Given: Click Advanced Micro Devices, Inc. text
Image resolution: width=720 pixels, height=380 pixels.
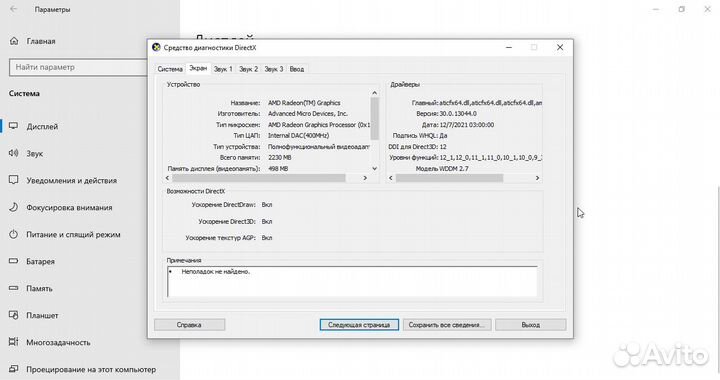Looking at the screenshot, I should pyautogui.click(x=308, y=114).
